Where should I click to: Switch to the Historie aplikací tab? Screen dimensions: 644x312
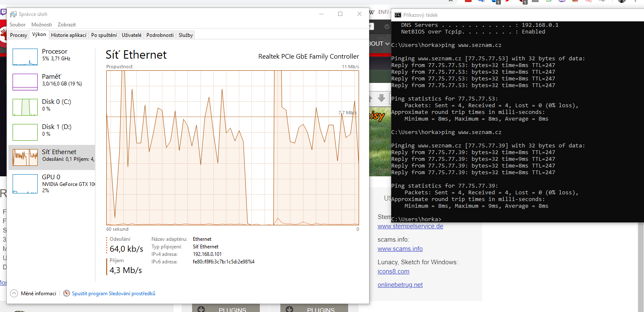(x=69, y=35)
